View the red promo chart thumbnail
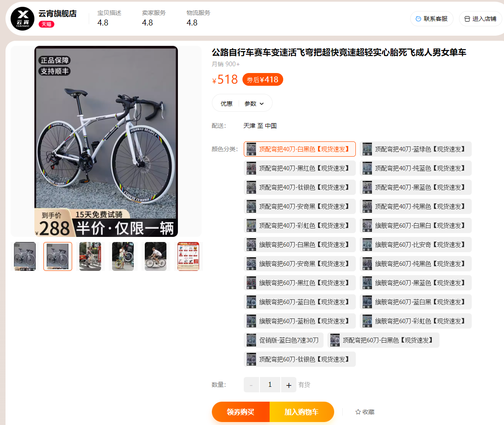 click(x=189, y=256)
